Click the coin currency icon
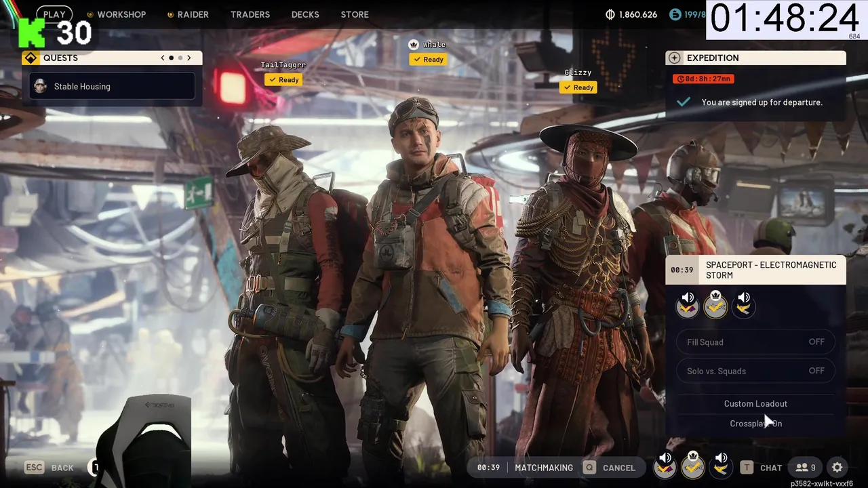Viewport: 868px width, 488px height. 610,14
